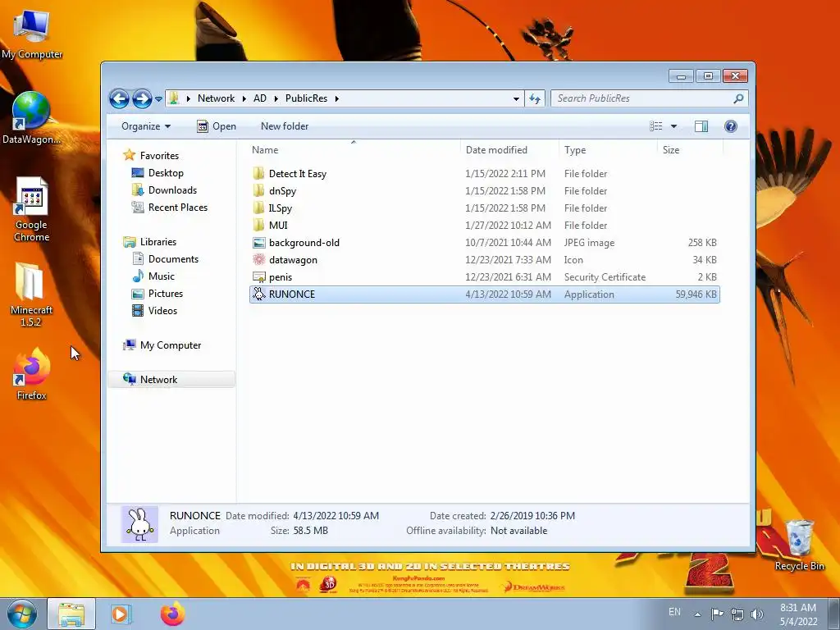Image resolution: width=840 pixels, height=630 pixels.
Task: Click the search magnifier icon
Action: [x=738, y=98]
